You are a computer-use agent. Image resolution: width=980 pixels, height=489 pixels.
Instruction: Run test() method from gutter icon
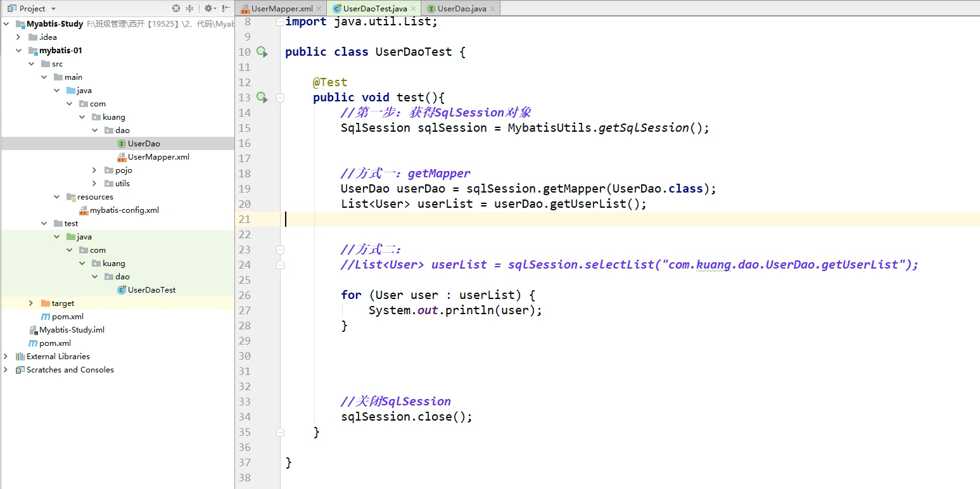[x=262, y=98]
